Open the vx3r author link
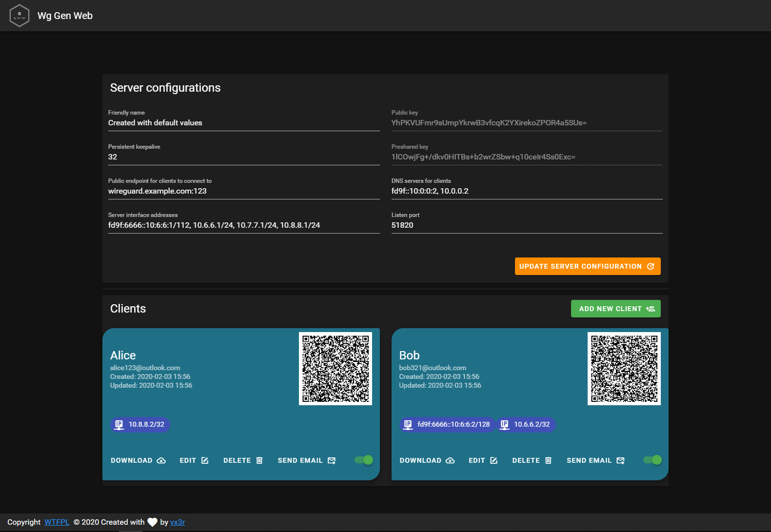This screenshot has height=532, width=771. point(178,522)
